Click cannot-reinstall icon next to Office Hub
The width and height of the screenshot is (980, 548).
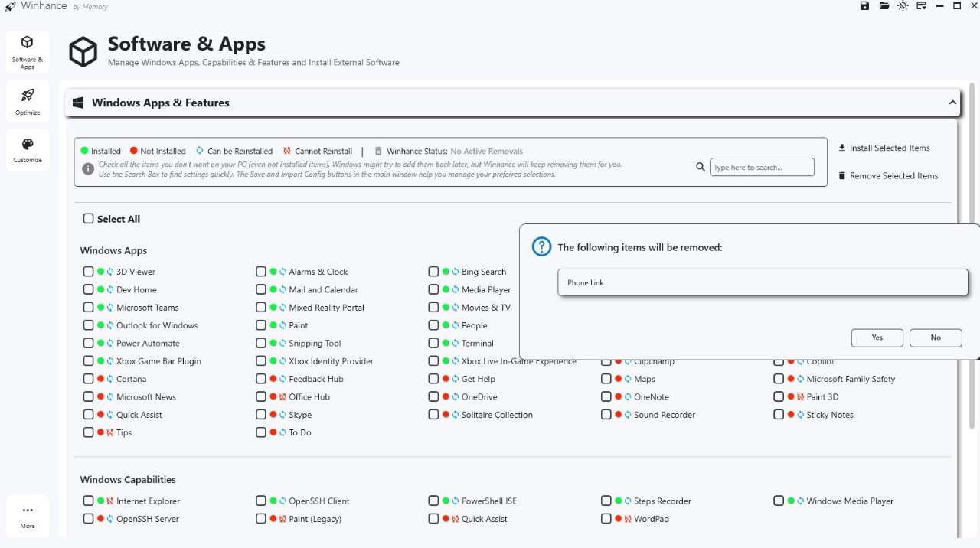click(x=283, y=396)
